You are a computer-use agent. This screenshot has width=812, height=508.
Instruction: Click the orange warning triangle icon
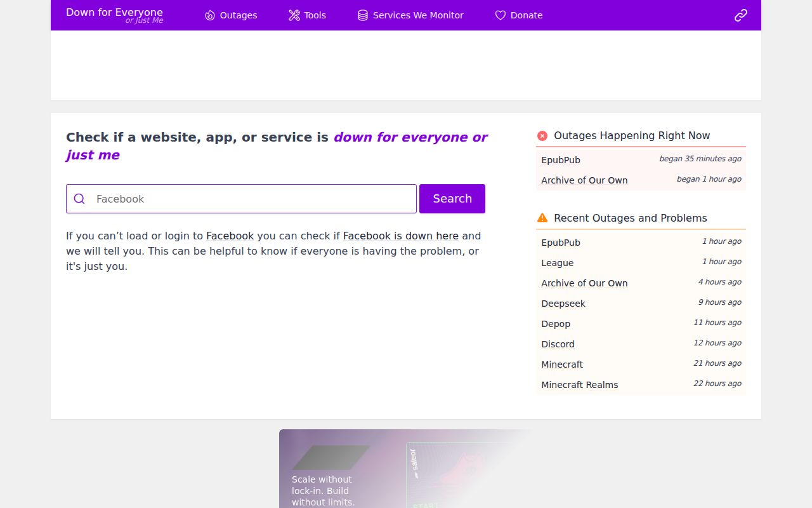(542, 218)
